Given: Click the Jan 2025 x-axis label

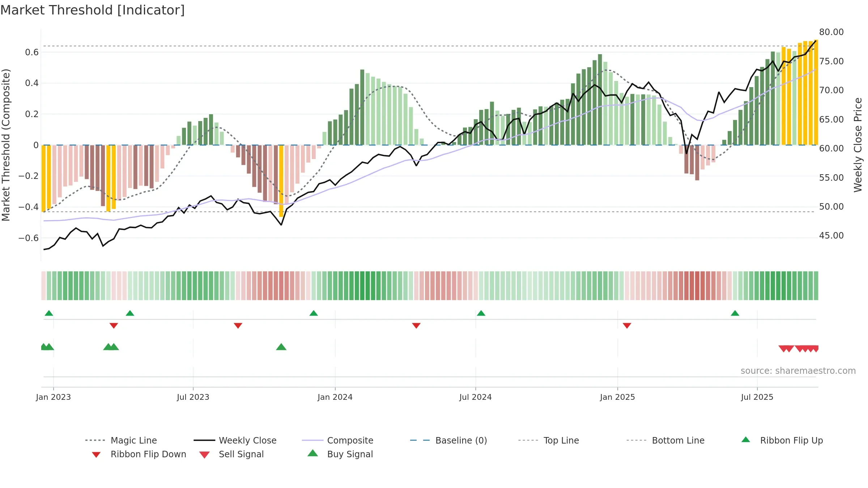Looking at the screenshot, I should click(617, 397).
